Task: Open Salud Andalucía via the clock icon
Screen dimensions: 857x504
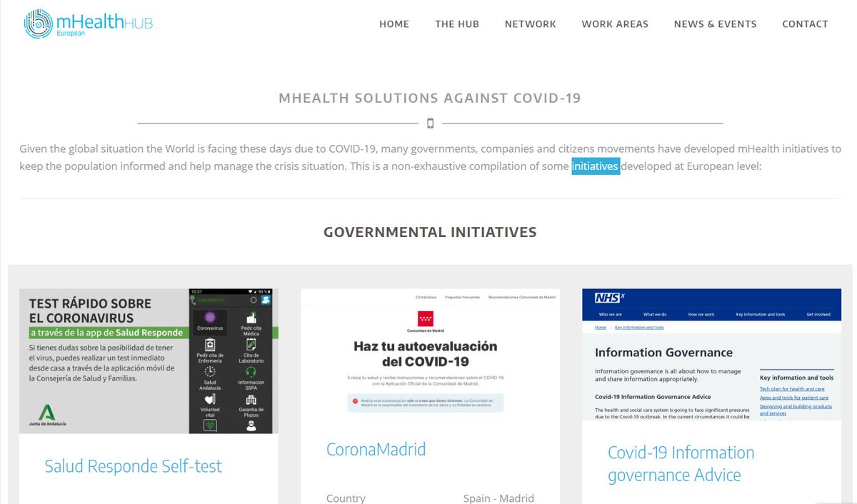Action: click(x=210, y=371)
